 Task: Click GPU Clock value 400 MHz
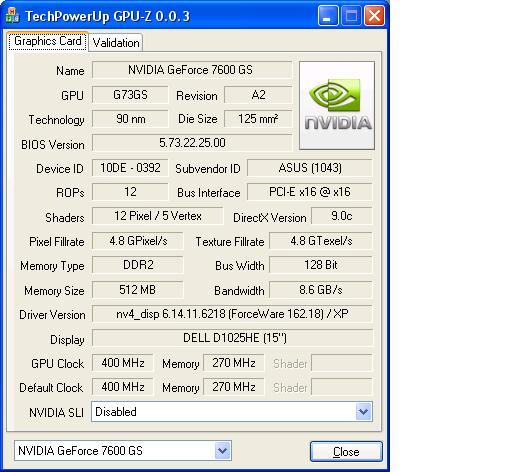122,363
